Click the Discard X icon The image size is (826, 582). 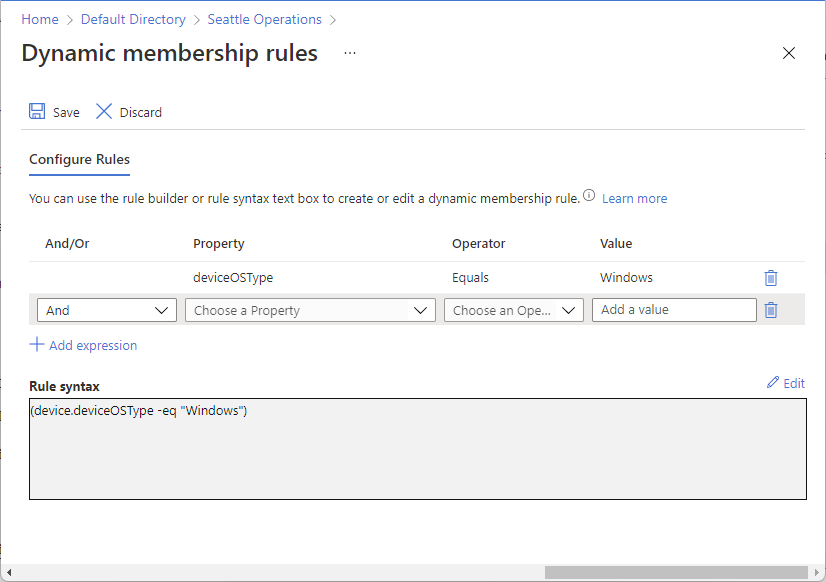[104, 111]
